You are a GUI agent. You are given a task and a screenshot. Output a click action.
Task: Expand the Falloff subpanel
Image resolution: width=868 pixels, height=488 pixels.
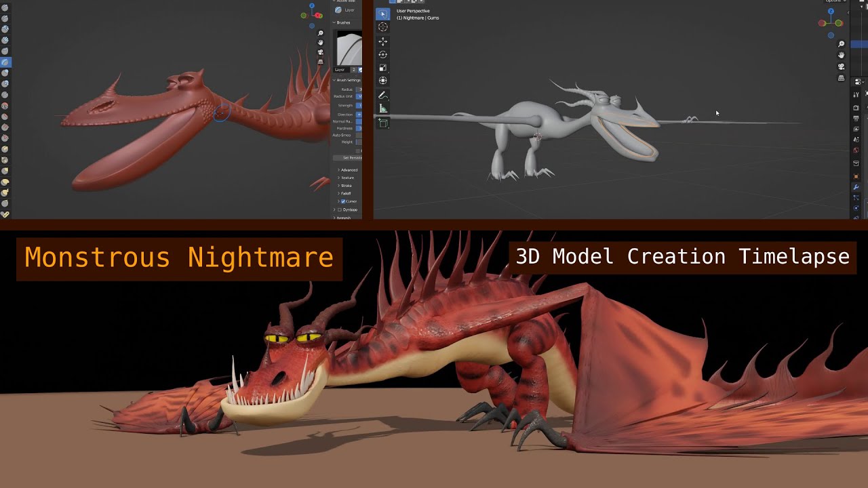click(338, 193)
